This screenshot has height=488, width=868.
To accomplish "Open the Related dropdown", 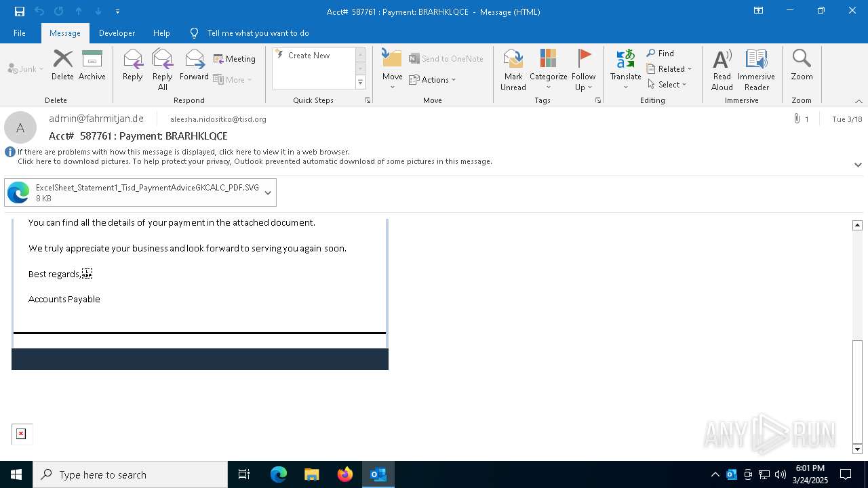I will (x=669, y=69).
